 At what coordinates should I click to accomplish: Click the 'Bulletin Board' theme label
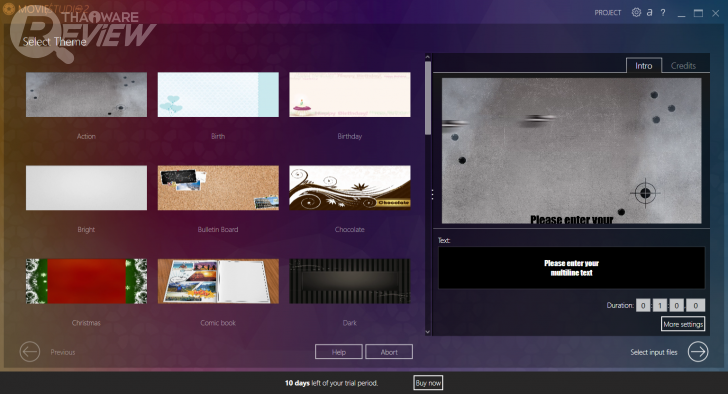(x=218, y=229)
